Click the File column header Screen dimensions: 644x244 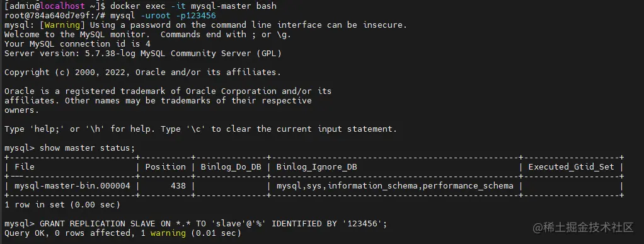pos(25,167)
